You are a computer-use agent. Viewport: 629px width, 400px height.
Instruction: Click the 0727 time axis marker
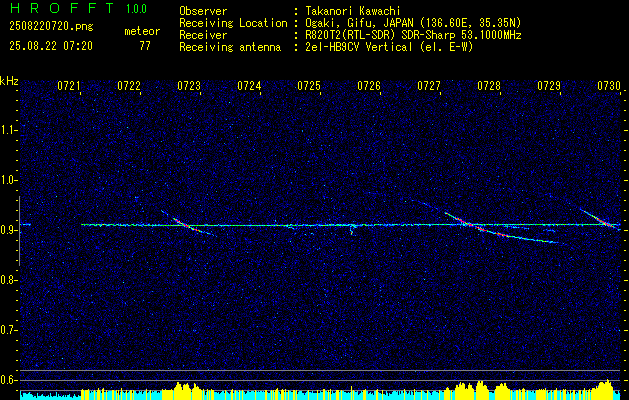[429, 86]
